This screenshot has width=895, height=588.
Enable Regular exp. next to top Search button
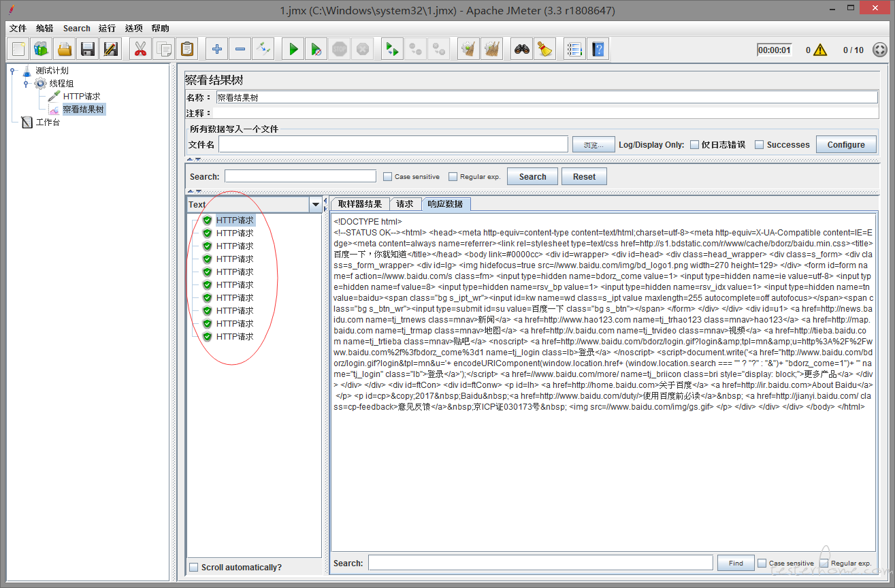coord(453,176)
